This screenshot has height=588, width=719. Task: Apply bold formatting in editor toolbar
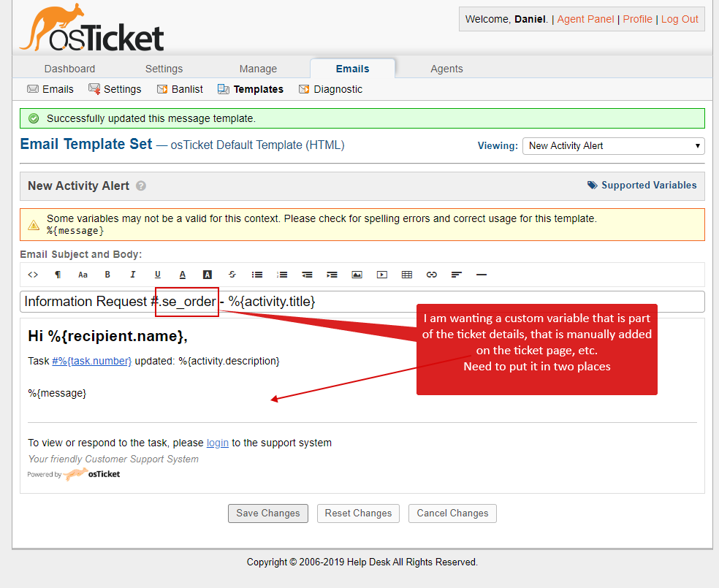pos(107,275)
